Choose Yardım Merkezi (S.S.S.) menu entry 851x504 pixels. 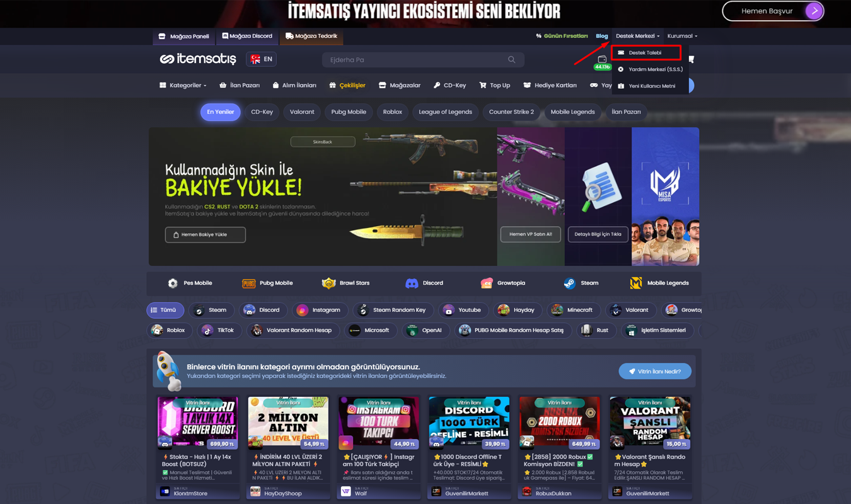point(650,69)
